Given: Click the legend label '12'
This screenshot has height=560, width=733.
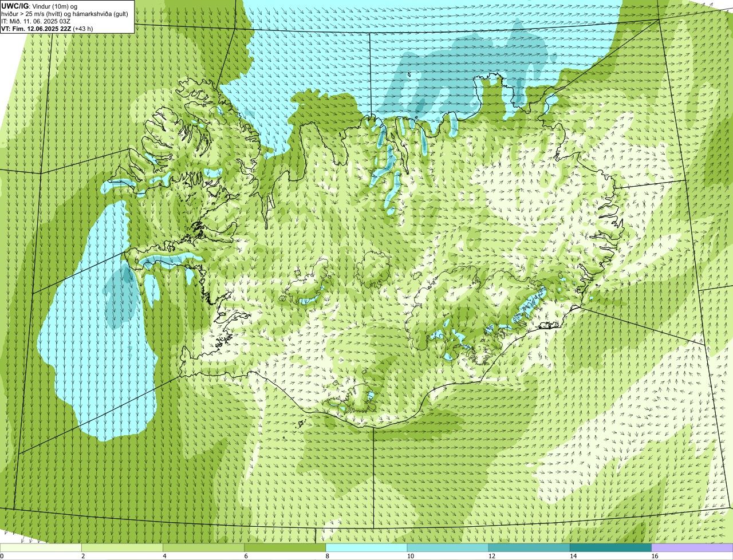Looking at the screenshot, I should tap(491, 556).
